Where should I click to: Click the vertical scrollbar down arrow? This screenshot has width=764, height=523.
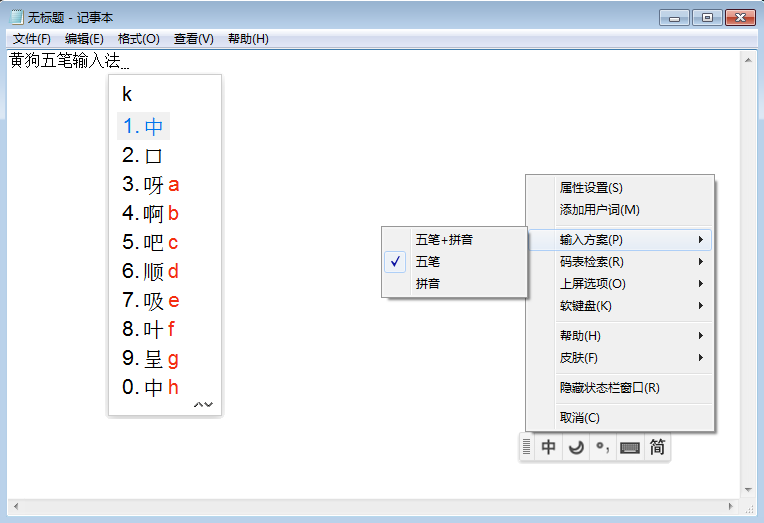coord(748,490)
